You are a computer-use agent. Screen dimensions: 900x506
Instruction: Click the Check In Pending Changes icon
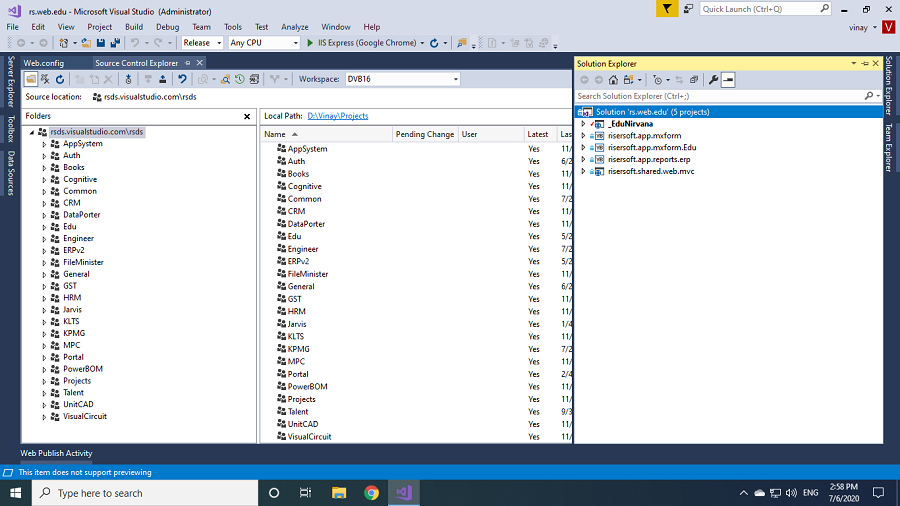pyautogui.click(x=162, y=79)
